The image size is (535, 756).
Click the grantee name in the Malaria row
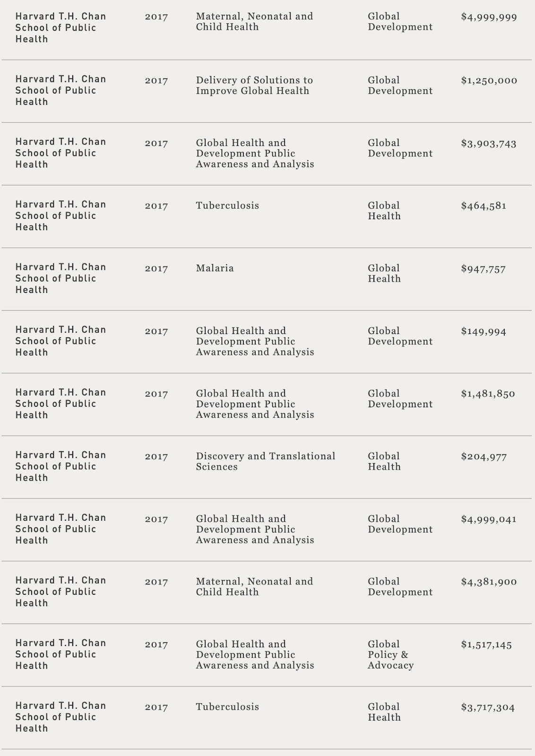60,279
